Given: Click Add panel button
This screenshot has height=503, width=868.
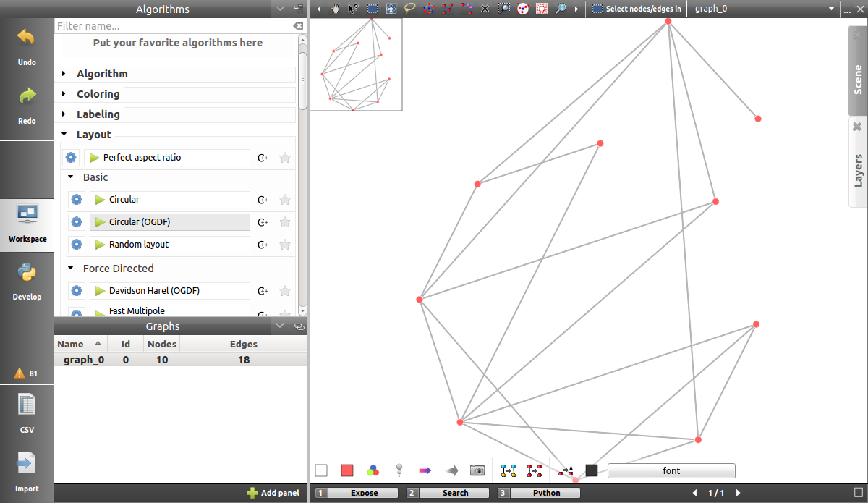Looking at the screenshot, I should click(x=273, y=493).
